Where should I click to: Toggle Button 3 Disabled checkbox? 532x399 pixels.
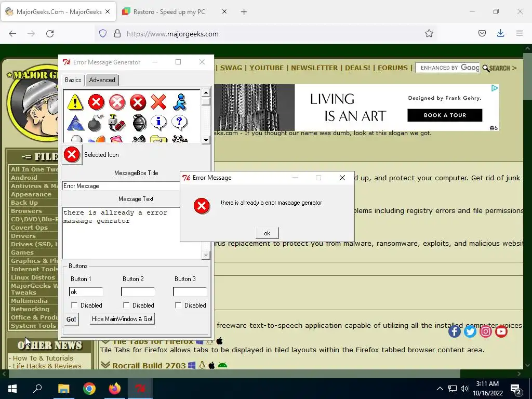click(x=178, y=305)
